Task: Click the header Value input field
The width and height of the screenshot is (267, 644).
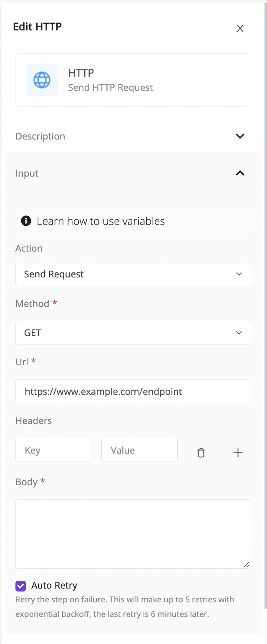Action: 139,450
